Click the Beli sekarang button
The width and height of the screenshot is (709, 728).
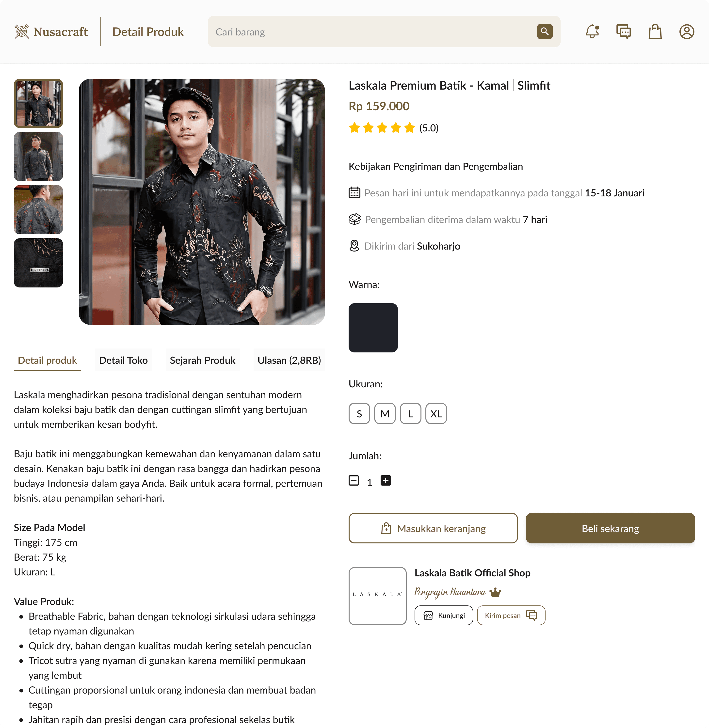[x=610, y=528]
